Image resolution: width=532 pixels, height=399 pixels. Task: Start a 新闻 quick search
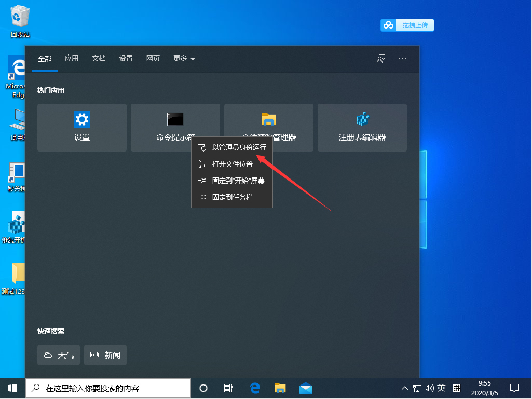[x=105, y=355]
